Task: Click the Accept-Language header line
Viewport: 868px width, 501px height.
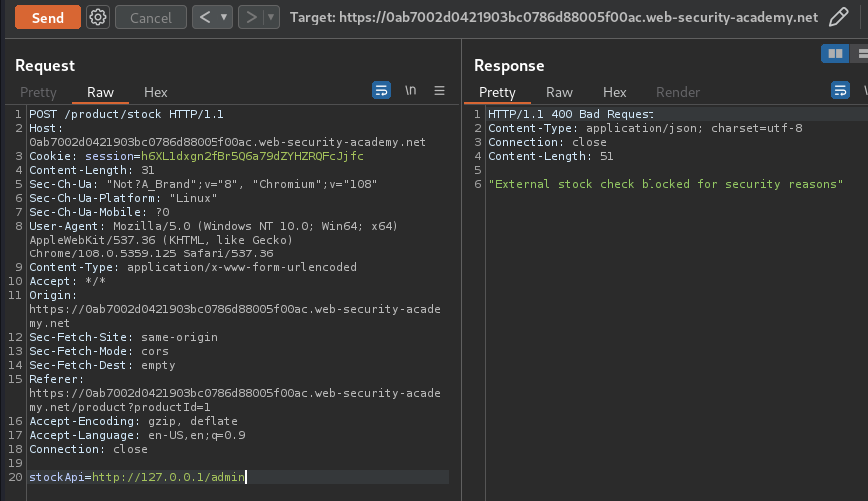Action: 138,436
